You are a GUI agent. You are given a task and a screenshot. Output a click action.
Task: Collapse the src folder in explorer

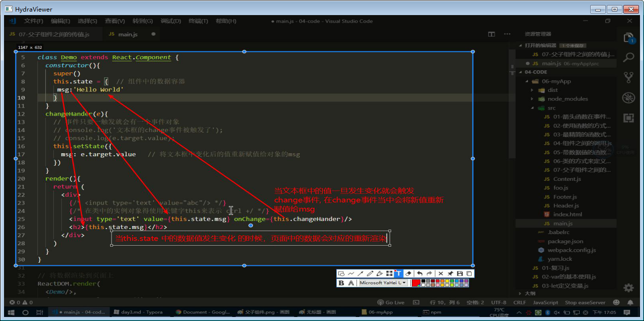(532, 108)
